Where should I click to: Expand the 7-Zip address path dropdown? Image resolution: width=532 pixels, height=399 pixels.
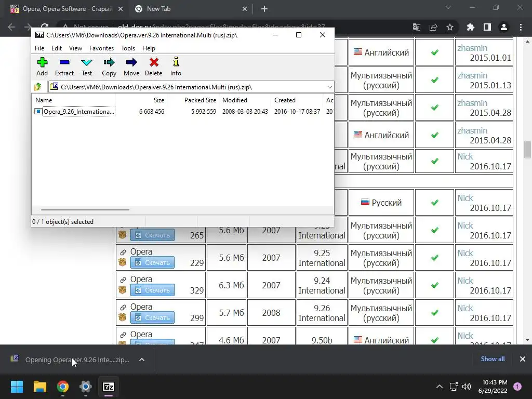pyautogui.click(x=329, y=87)
